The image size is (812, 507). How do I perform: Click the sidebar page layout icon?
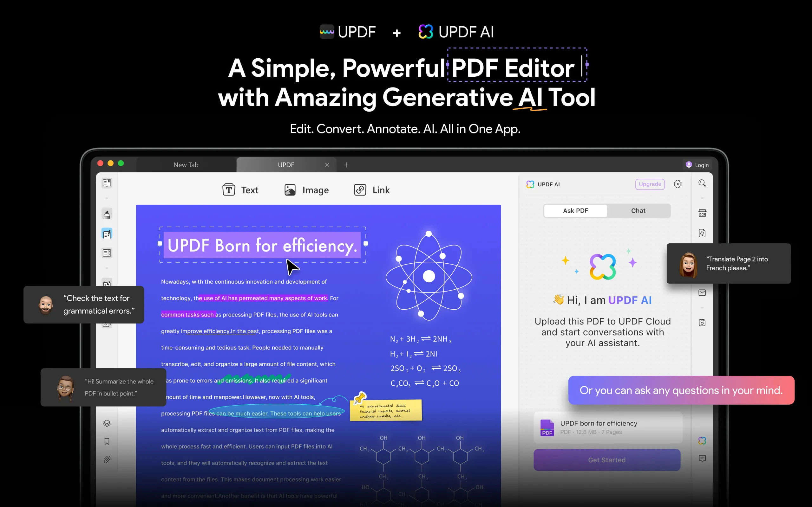[107, 253]
